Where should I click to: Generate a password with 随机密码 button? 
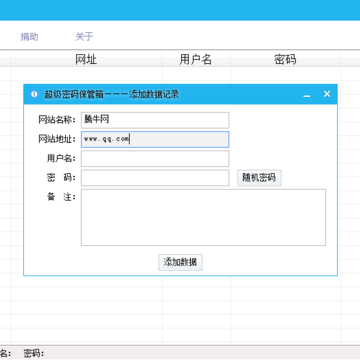tap(259, 178)
